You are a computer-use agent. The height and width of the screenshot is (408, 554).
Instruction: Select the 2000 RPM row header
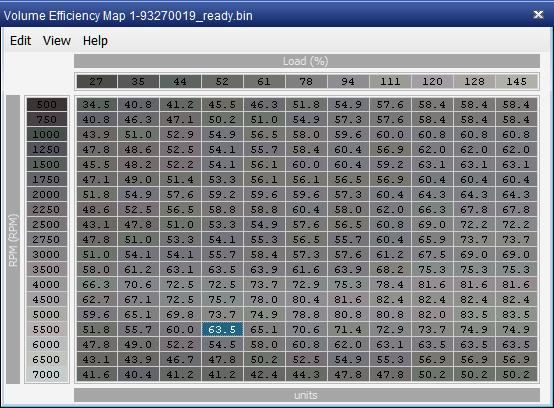point(47,195)
